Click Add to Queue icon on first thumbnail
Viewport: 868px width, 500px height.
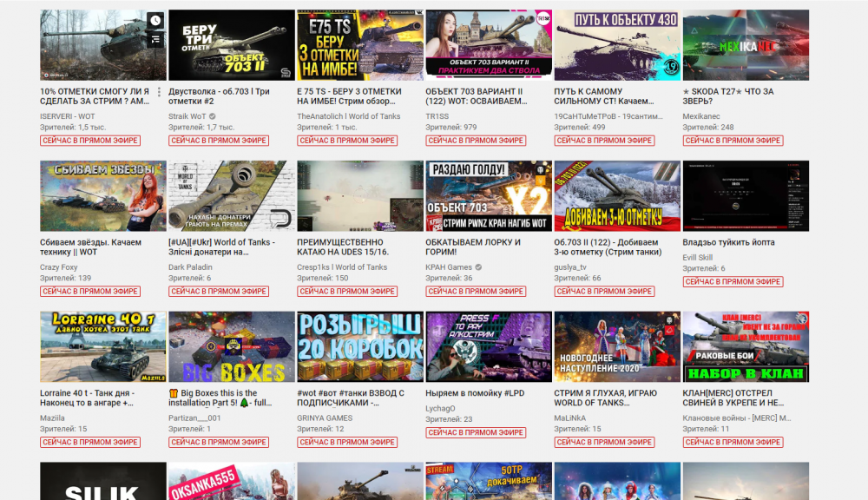click(x=155, y=39)
